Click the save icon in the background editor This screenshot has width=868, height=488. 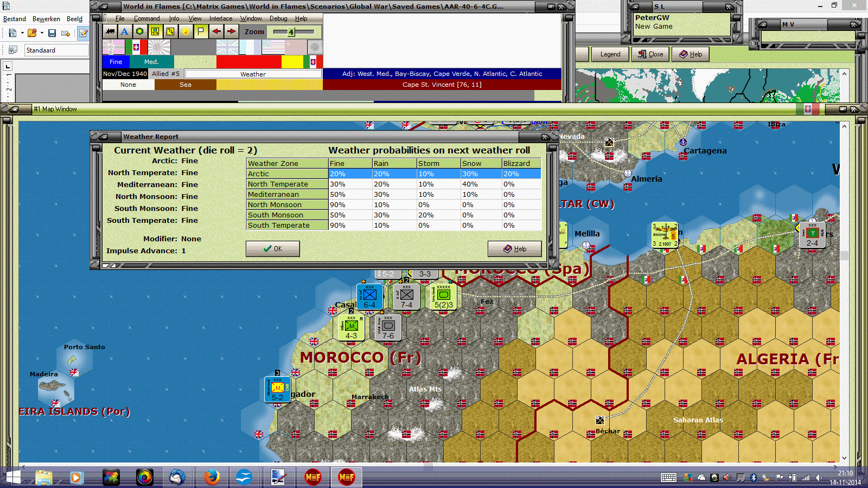click(52, 33)
